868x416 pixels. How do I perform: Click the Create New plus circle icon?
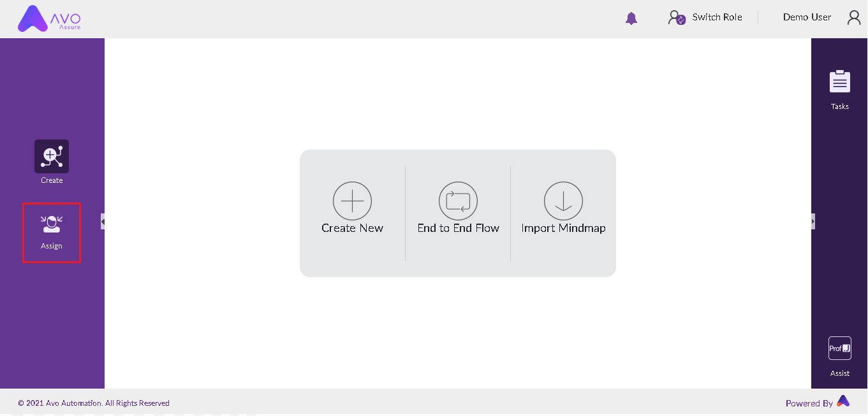(x=352, y=201)
